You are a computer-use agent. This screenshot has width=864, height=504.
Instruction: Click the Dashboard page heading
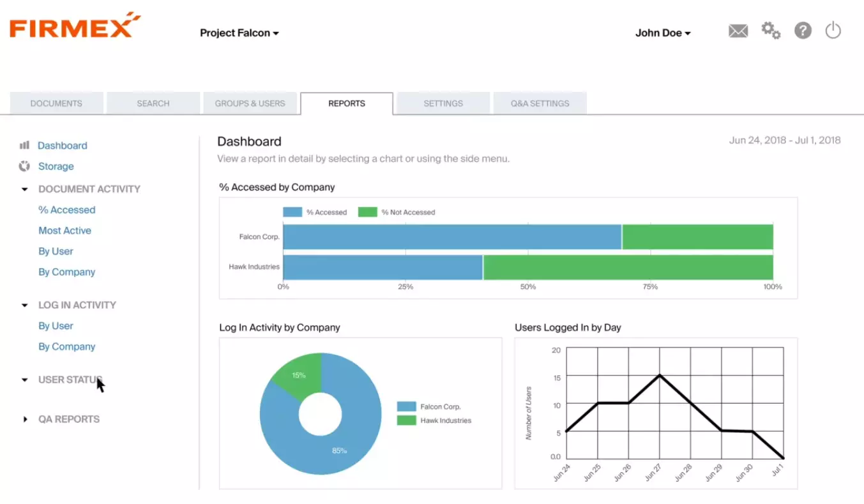pyautogui.click(x=249, y=142)
